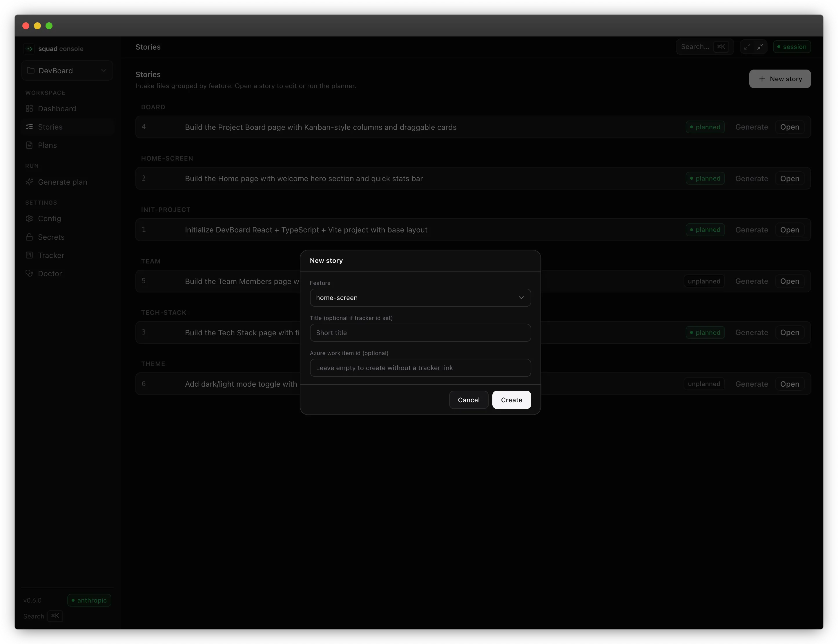
Task: Open the Team Members story
Action: [790, 281]
